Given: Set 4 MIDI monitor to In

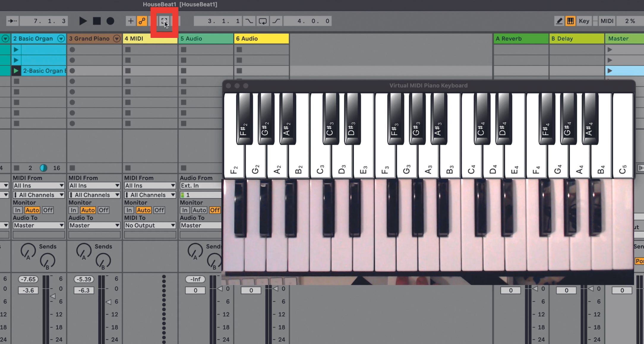Looking at the screenshot, I should (129, 210).
